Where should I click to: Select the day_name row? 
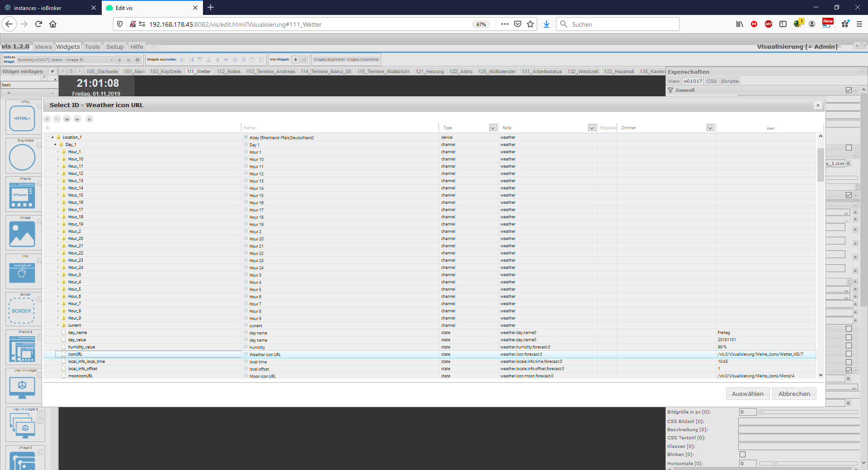coord(430,333)
